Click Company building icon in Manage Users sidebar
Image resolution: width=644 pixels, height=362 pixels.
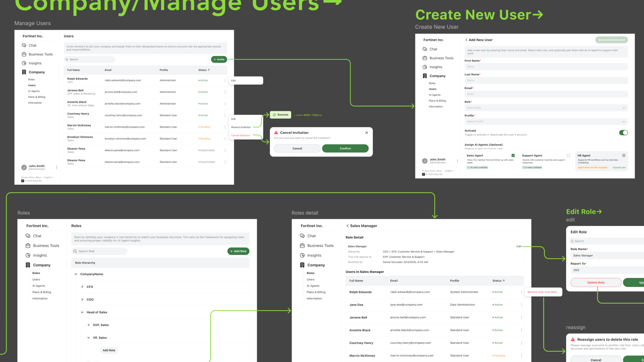24,72
